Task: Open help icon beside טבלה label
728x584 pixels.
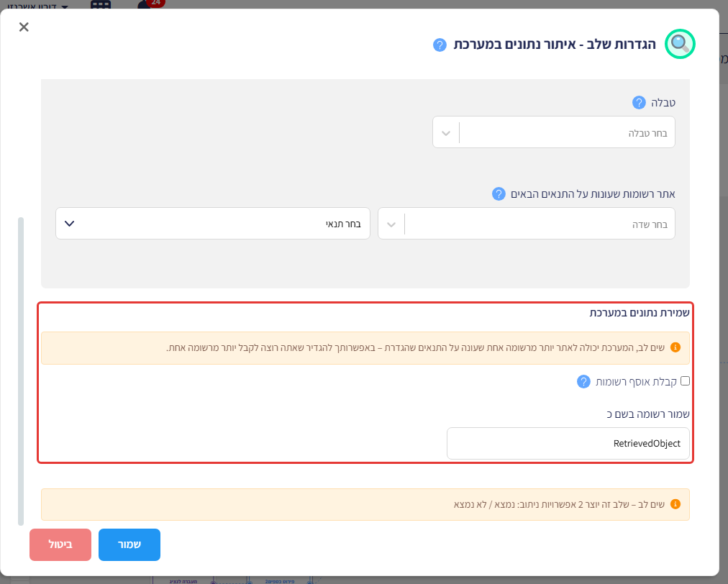Action: [x=639, y=103]
